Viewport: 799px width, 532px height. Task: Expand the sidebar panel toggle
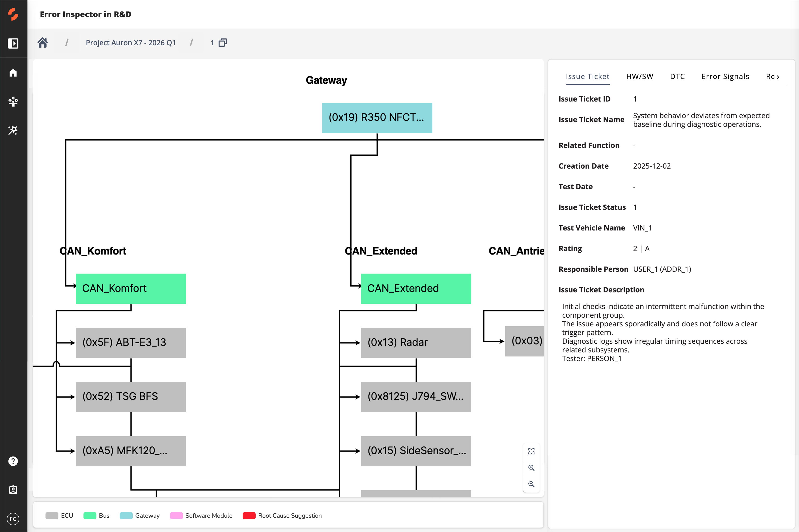(x=13, y=43)
